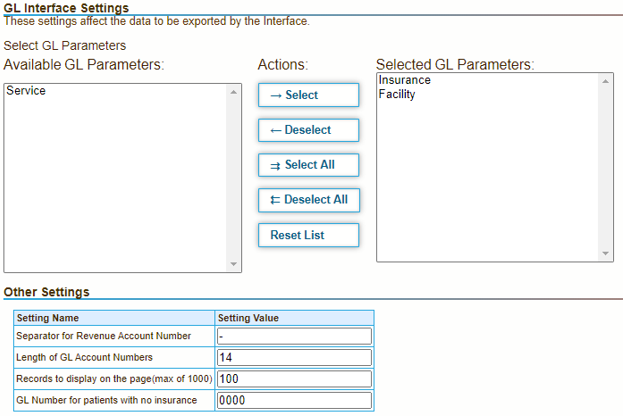630x419 pixels.
Task: Click the GL Interface Settings heading
Action: pos(66,8)
